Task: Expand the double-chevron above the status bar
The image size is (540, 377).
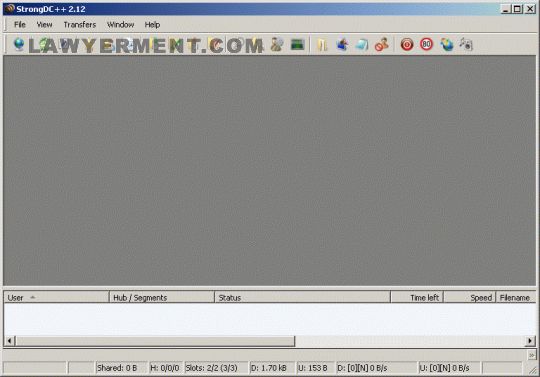Action: [531, 355]
